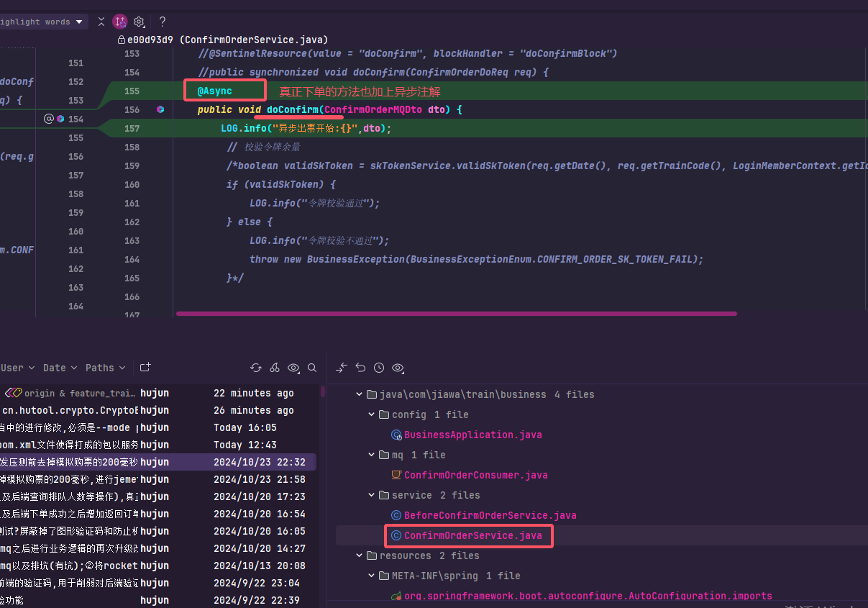Click the collapse unchanged fragments icon
The image size is (868, 608).
click(x=101, y=22)
